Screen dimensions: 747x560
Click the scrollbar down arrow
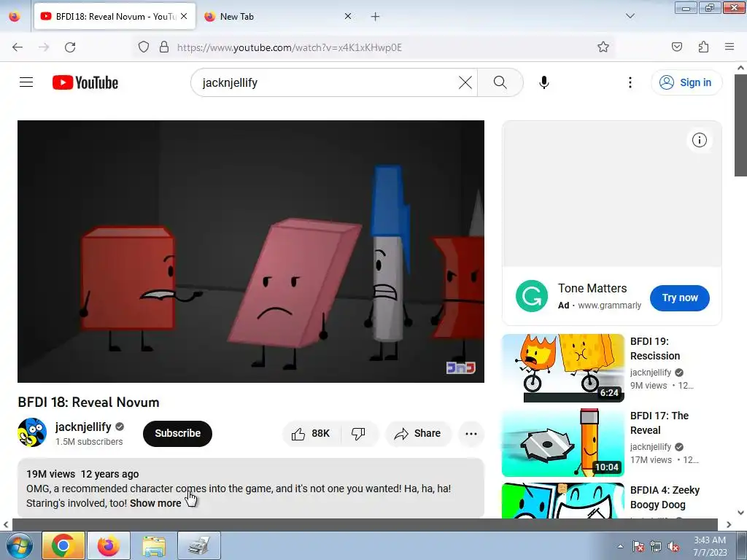tap(740, 513)
